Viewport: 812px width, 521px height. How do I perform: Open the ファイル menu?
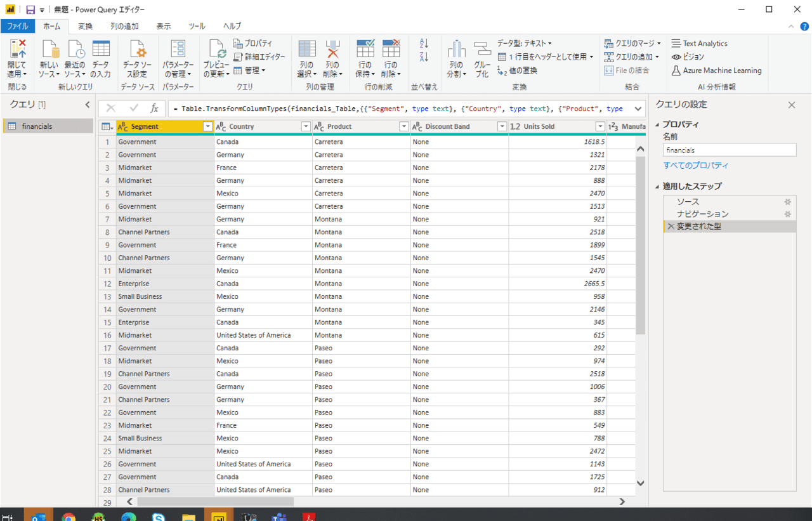click(x=18, y=26)
